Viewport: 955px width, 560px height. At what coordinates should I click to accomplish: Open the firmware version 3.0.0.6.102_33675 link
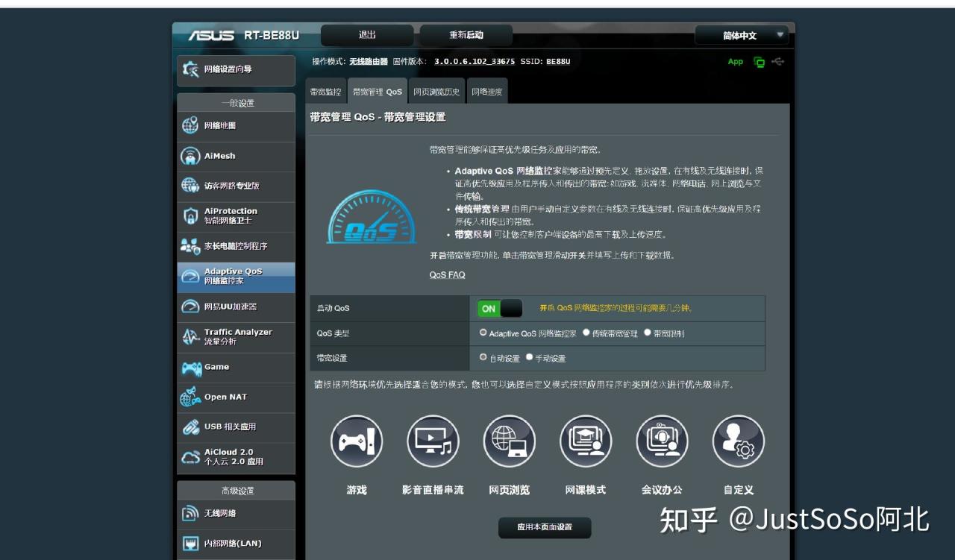(475, 62)
